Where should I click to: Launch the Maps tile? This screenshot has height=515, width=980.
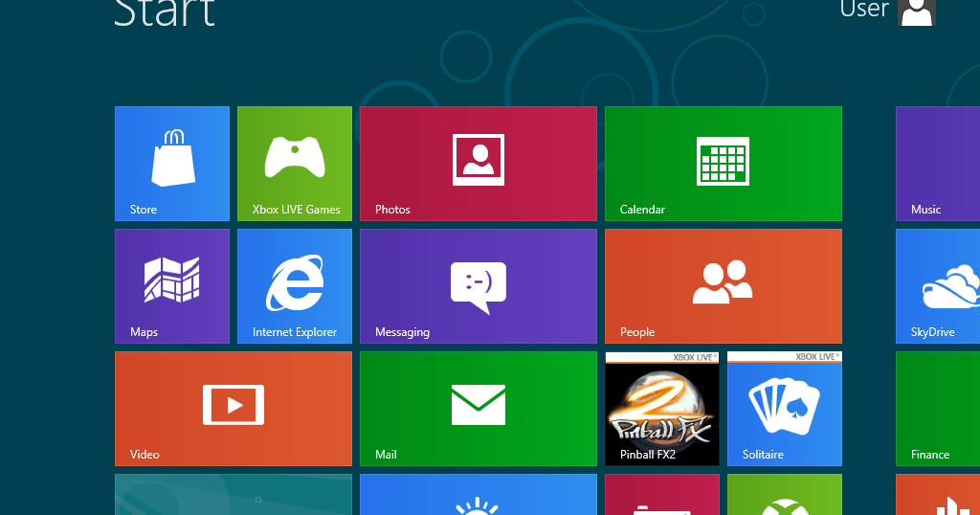pos(172,286)
